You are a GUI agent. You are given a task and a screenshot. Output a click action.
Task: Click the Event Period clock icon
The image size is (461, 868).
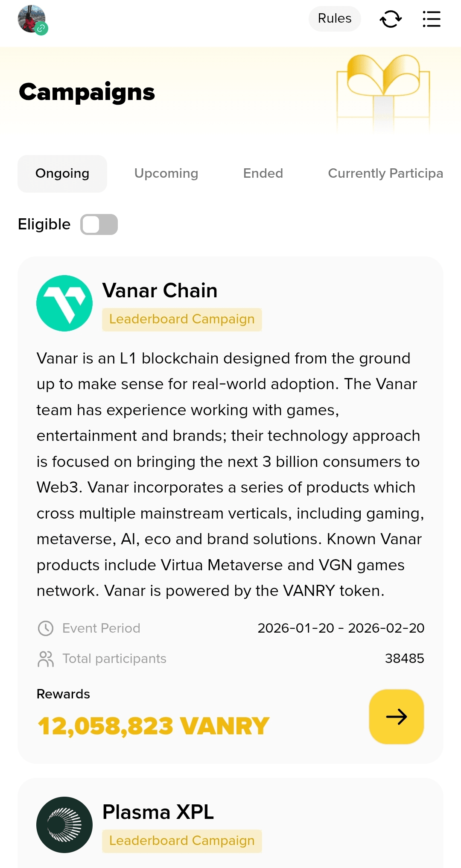46,628
